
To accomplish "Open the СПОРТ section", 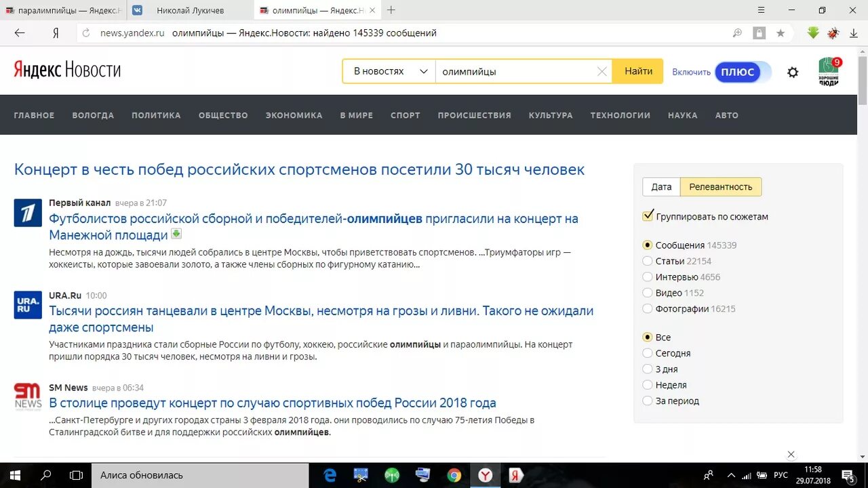I will click(x=406, y=115).
